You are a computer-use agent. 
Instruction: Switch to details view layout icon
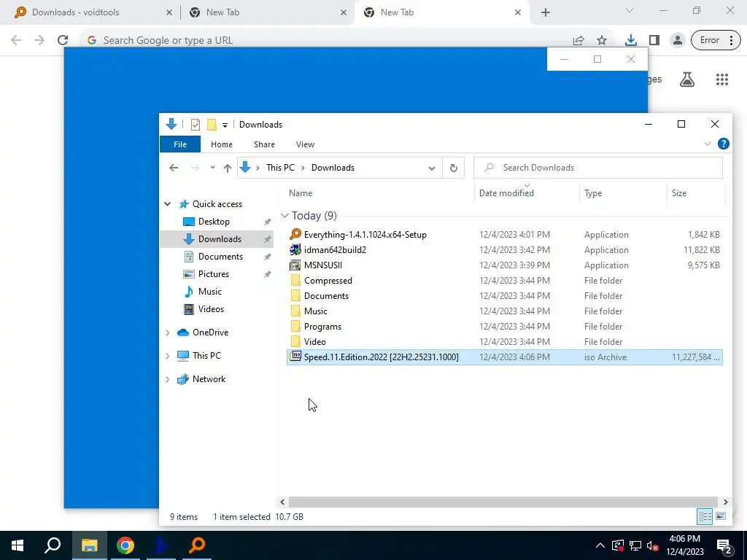705,516
